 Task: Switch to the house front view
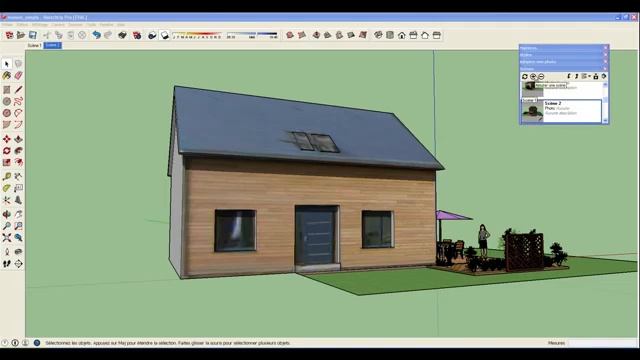click(402, 35)
